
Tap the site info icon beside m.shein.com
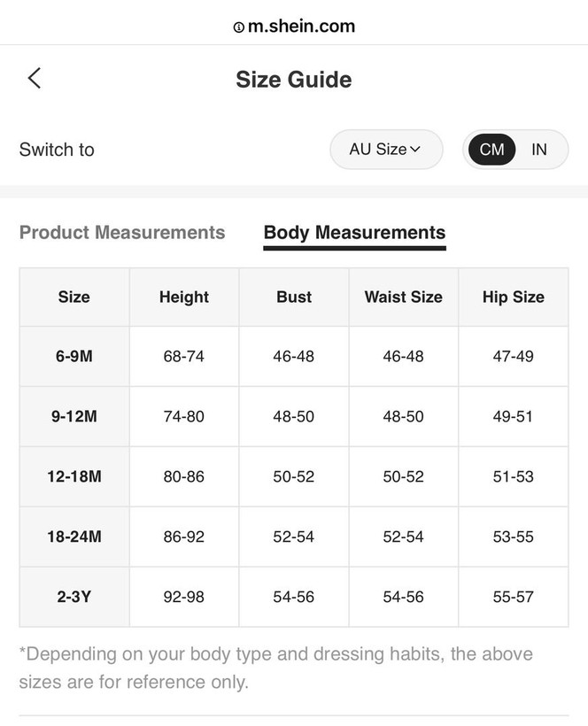238,27
